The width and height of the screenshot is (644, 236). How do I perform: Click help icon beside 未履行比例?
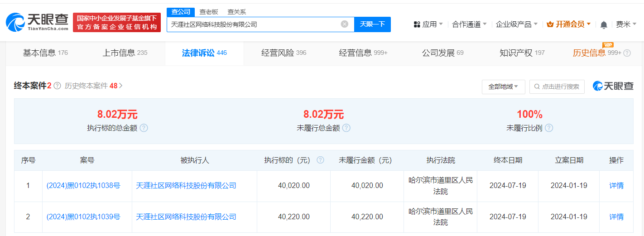click(549, 128)
